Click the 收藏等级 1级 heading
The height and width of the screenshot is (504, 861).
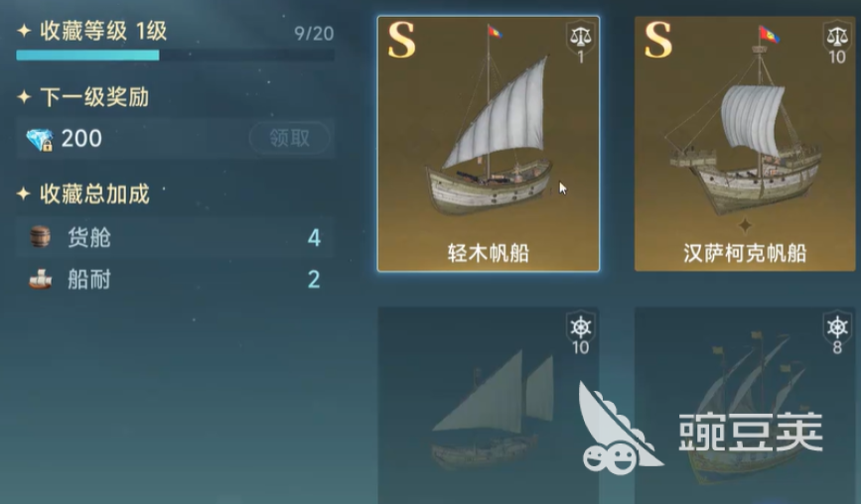(x=103, y=32)
